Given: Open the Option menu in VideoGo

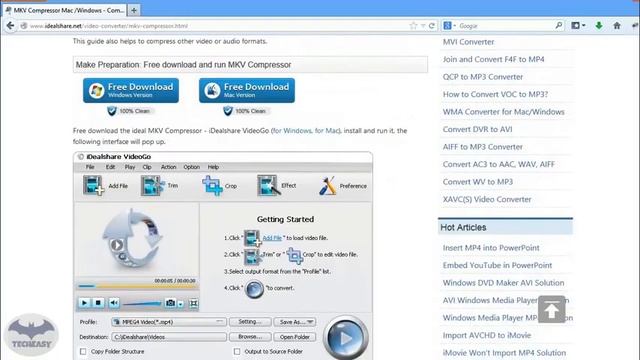Looking at the screenshot, I should click(x=191, y=167).
